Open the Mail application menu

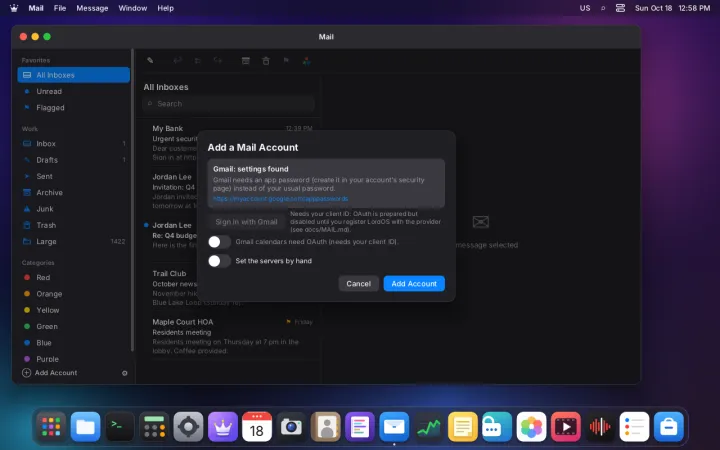(36, 8)
